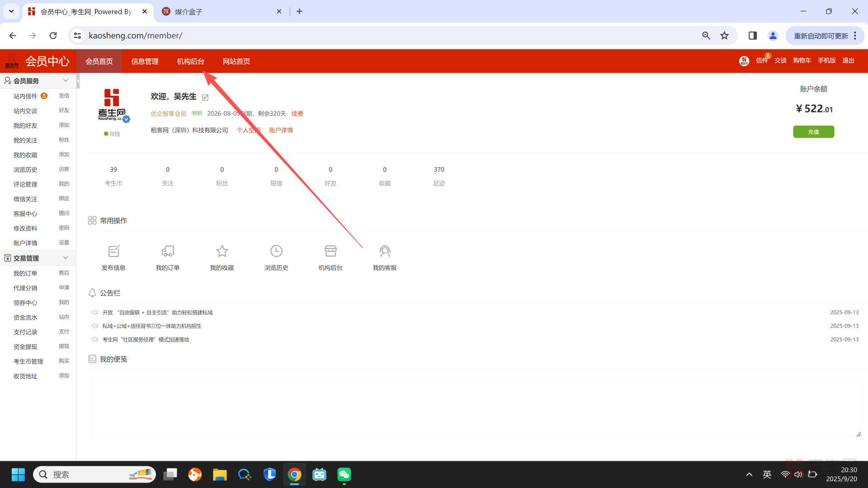The image size is (868, 488).
Task: Click the 发布信息 publish icon
Action: pos(113,251)
